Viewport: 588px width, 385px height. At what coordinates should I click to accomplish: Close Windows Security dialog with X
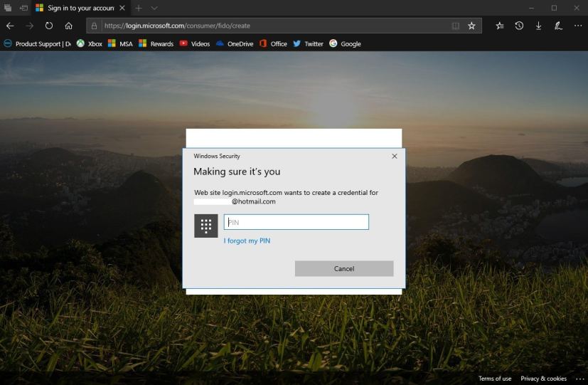[x=395, y=156]
